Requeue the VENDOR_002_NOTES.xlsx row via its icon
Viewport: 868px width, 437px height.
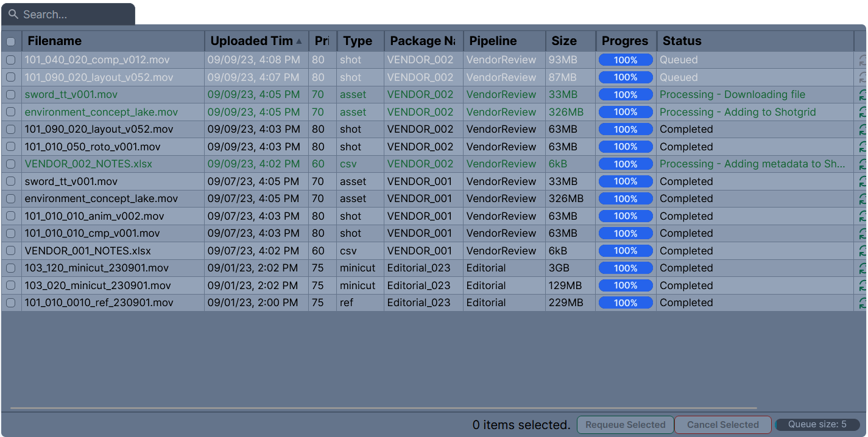[x=862, y=164]
